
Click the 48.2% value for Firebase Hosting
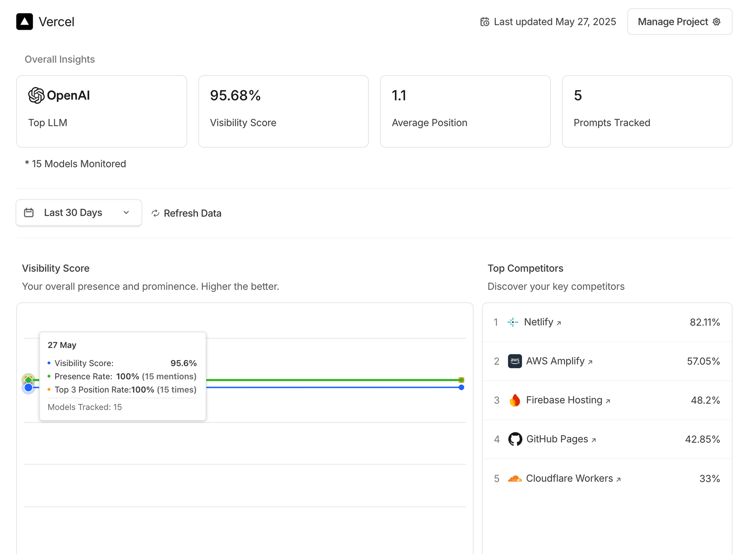tap(705, 400)
